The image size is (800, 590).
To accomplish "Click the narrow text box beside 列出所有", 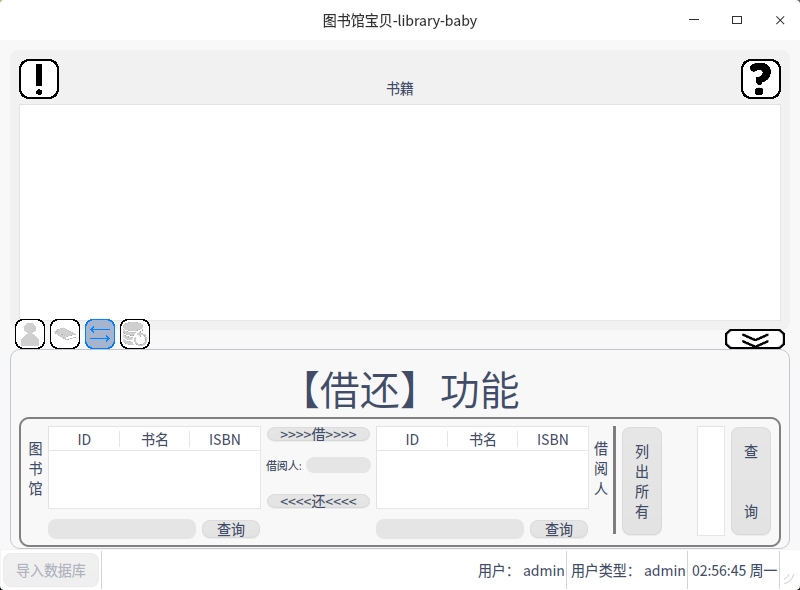I will point(710,481).
